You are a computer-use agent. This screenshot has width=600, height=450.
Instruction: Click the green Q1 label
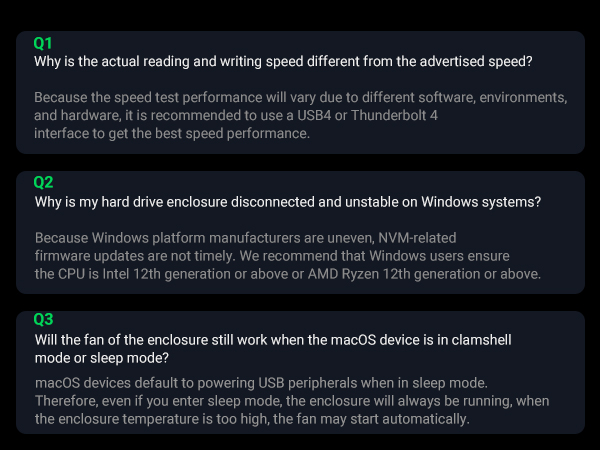tap(43, 43)
